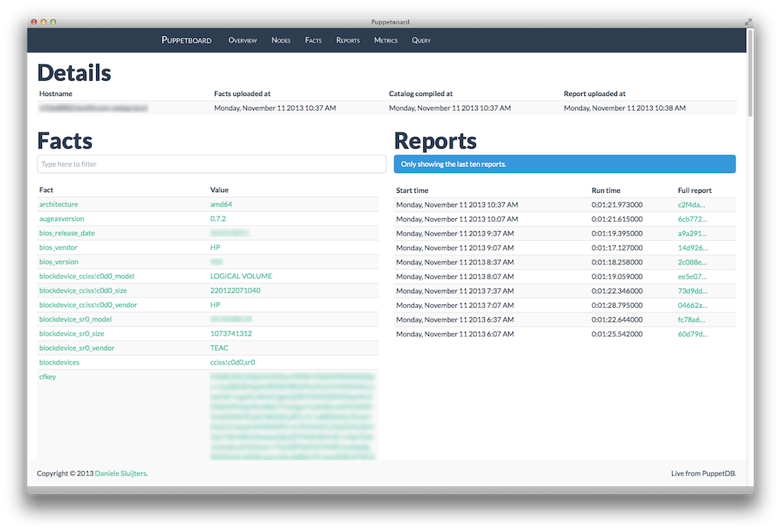Select the blockdevices fact link
The height and width of the screenshot is (532, 781).
coord(59,363)
